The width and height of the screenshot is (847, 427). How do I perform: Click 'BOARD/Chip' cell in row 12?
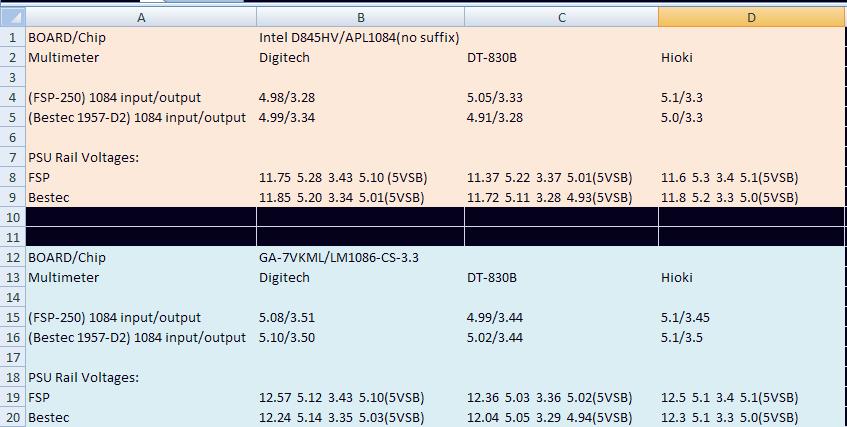pos(141,257)
